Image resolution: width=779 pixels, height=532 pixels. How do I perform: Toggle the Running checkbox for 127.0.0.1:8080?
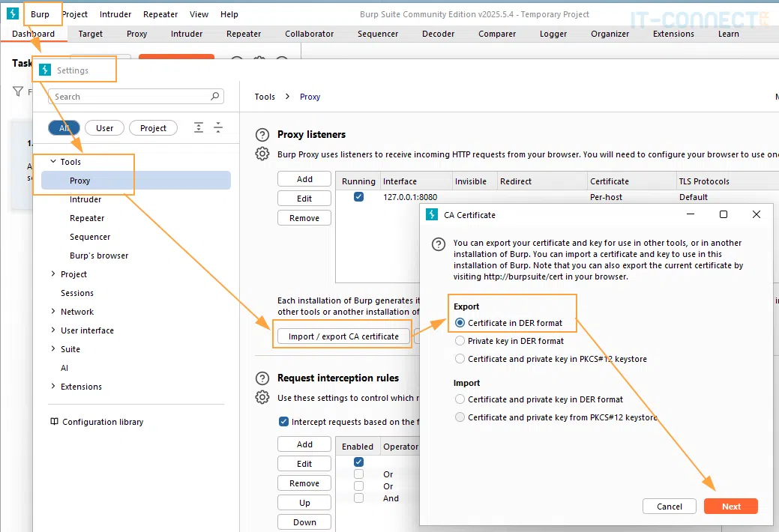click(x=358, y=197)
